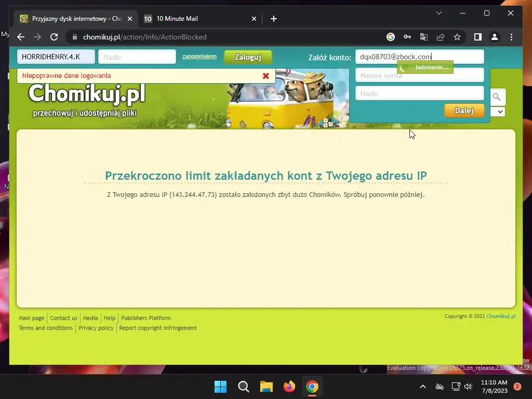
Task: Open the volume tray icon
Action: (468, 387)
